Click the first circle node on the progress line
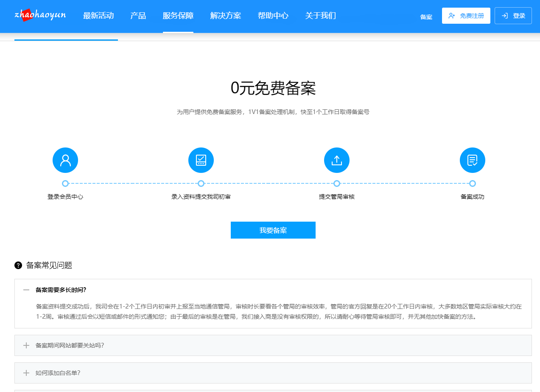Screen dimensions: 540x392 [x=65, y=183]
